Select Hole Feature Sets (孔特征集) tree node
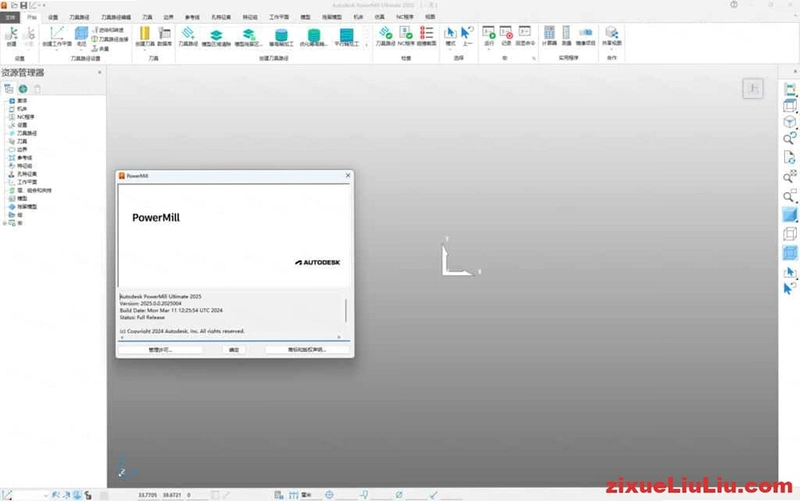 22,174
